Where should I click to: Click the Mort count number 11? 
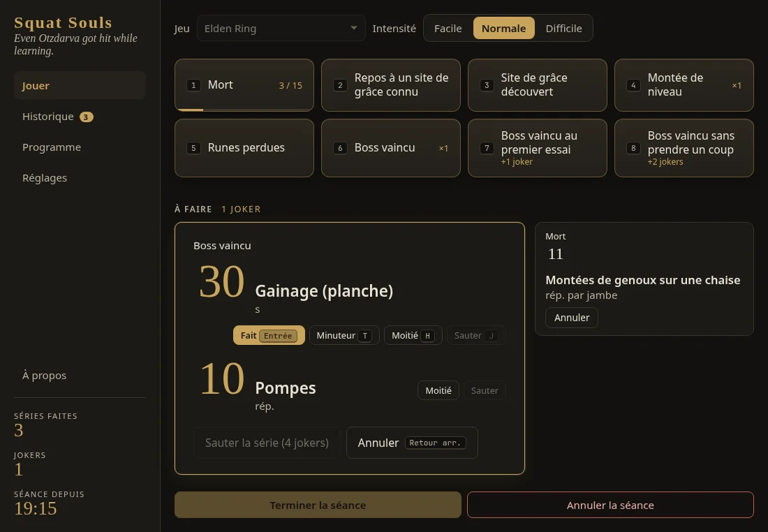(x=556, y=253)
